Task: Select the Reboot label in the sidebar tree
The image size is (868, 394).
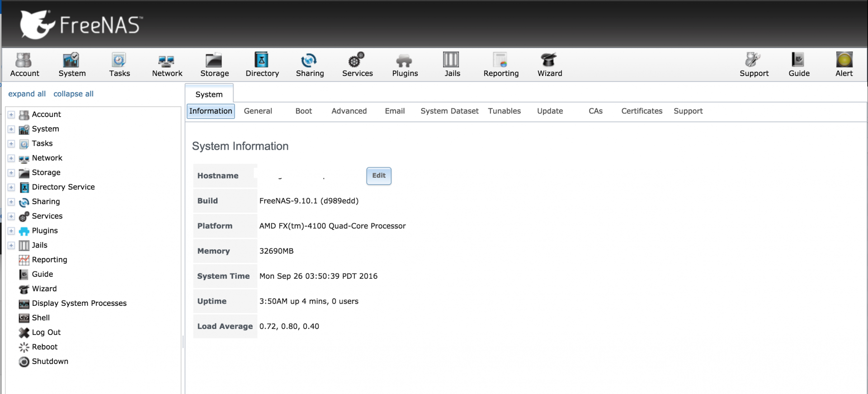Action: [x=45, y=347]
